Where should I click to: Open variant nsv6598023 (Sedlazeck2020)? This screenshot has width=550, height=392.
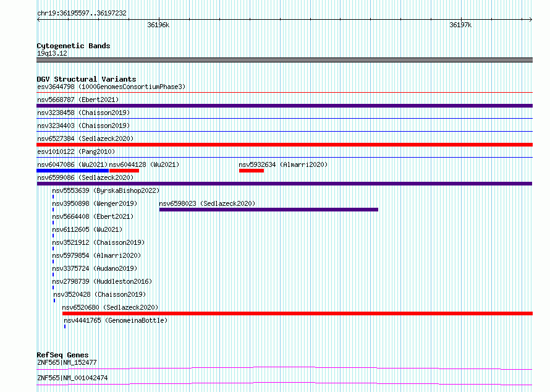click(x=207, y=203)
